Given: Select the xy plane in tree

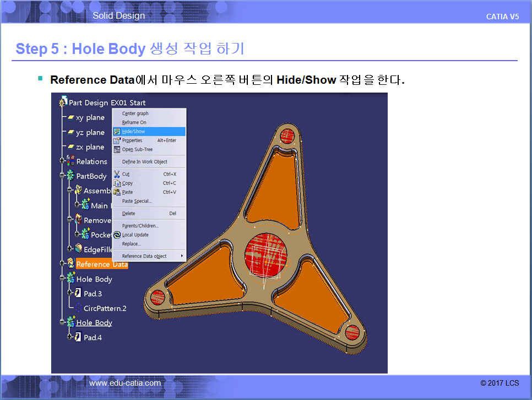Looking at the screenshot, I should point(89,117).
